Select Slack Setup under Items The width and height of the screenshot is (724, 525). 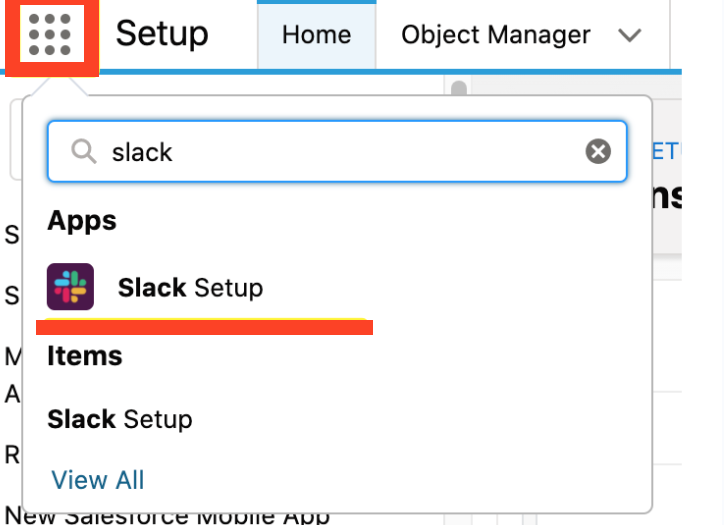(120, 419)
